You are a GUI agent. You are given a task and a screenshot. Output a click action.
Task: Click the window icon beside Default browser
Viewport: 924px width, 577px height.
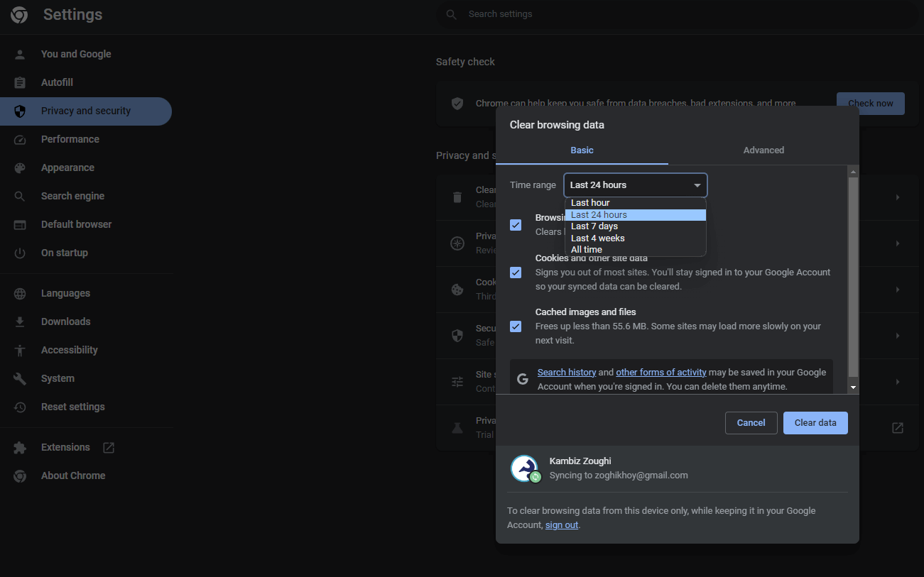click(x=20, y=224)
